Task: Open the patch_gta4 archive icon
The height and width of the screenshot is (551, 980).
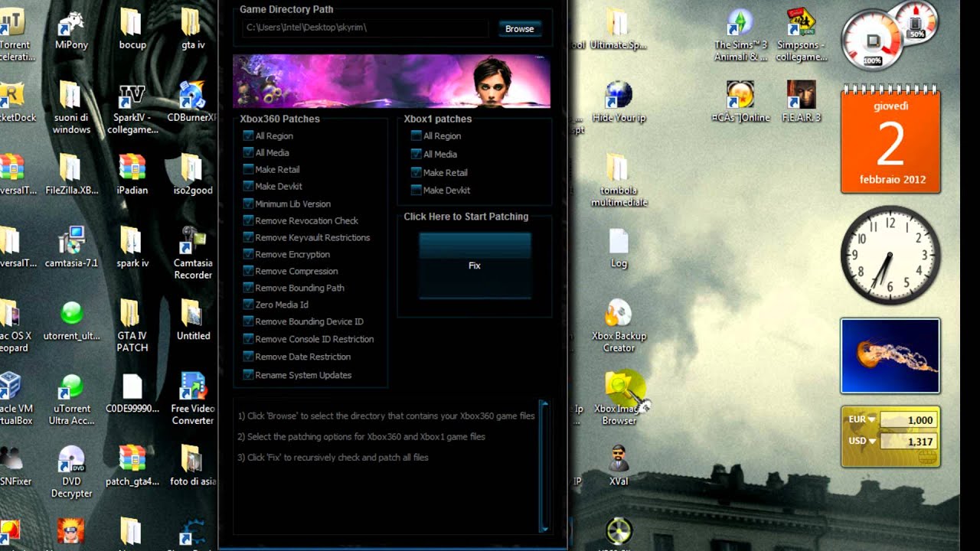Action: tap(132, 465)
